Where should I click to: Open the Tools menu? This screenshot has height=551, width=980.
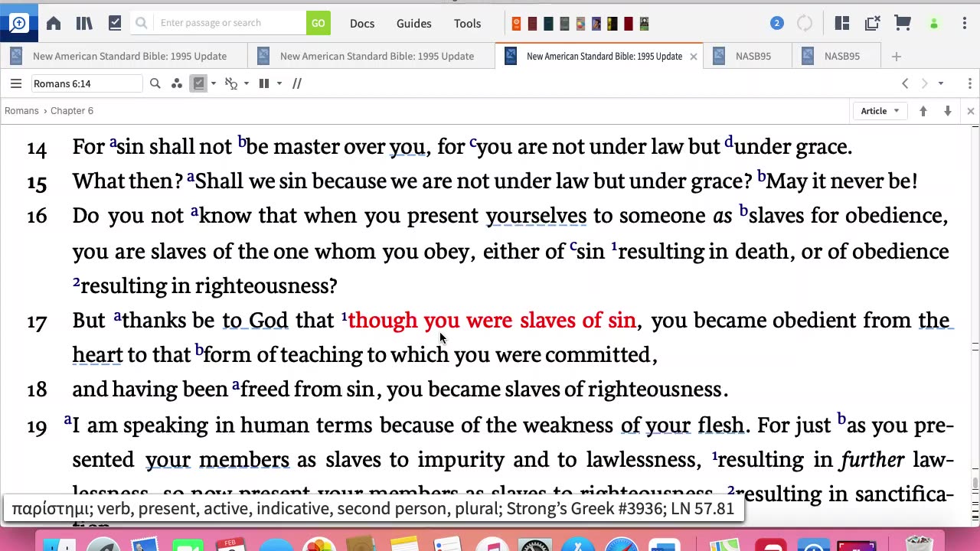467,24
